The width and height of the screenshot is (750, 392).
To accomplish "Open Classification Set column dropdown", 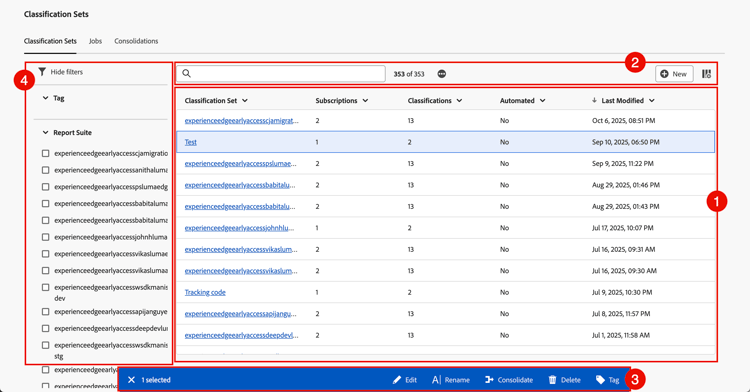I will click(245, 100).
